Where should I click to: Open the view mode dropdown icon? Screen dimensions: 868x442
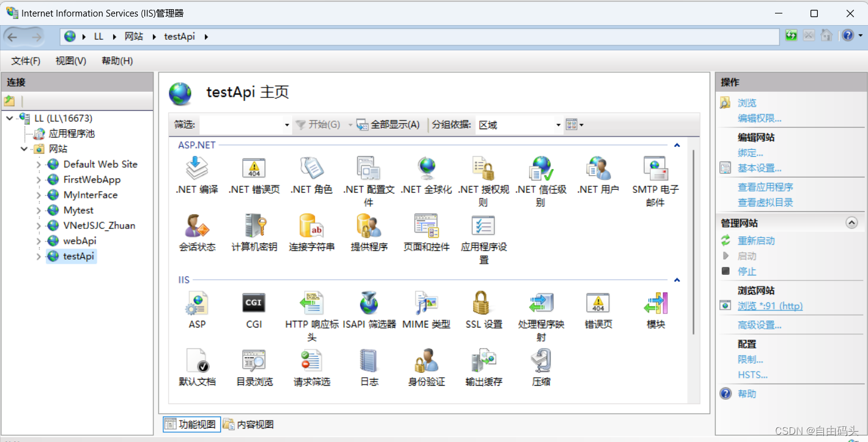(x=574, y=125)
